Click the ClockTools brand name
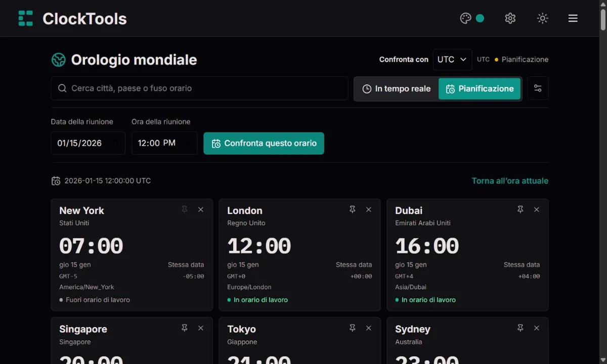 84,19
